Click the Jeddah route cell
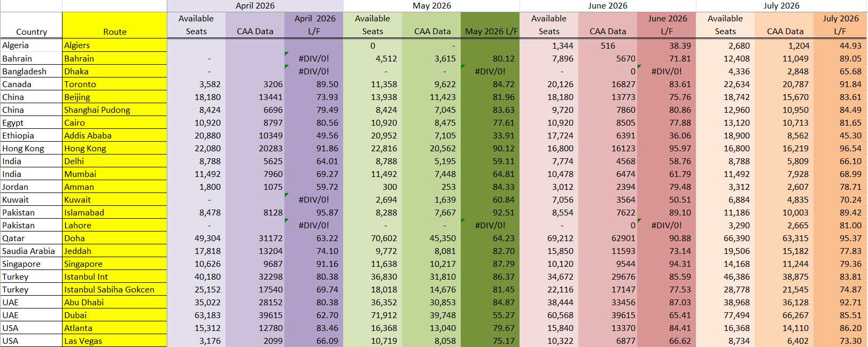 tap(115, 251)
